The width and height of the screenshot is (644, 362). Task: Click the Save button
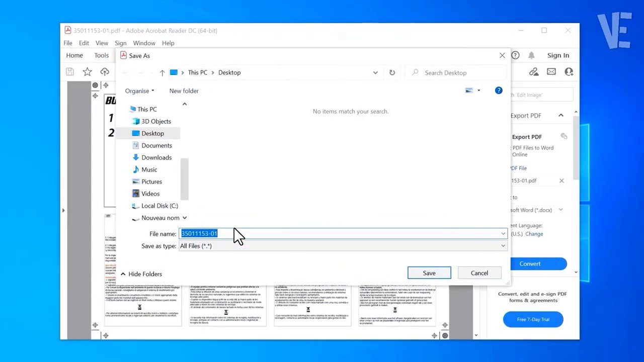click(x=429, y=273)
